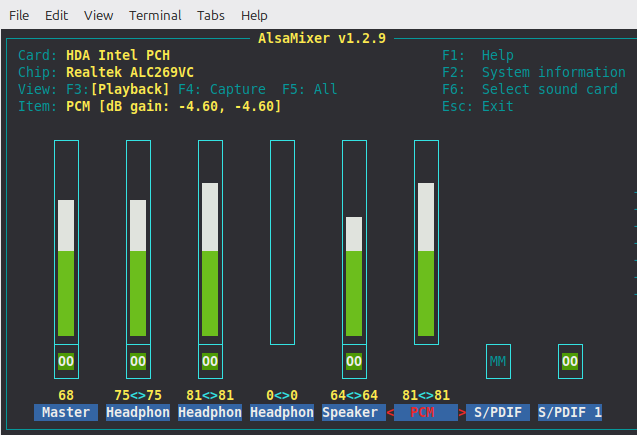Select the S/PDIF 1 channel label
Screen dimensions: 637x435
point(570,412)
